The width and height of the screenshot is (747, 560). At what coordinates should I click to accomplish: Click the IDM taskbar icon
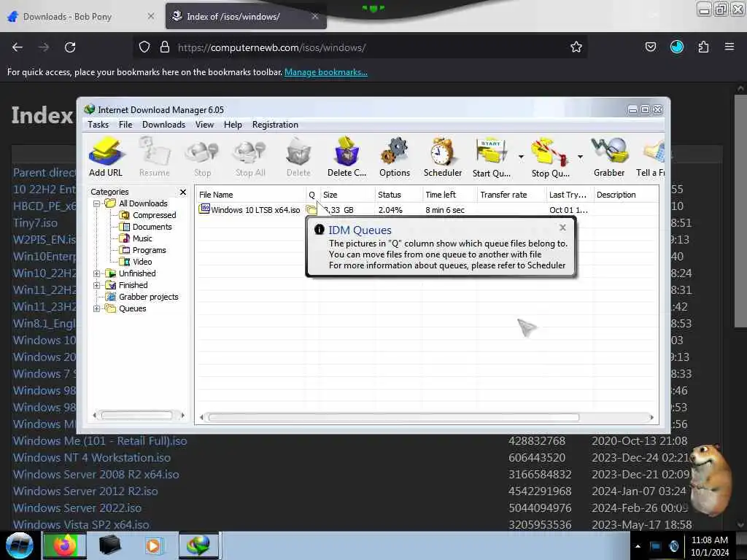point(198,545)
